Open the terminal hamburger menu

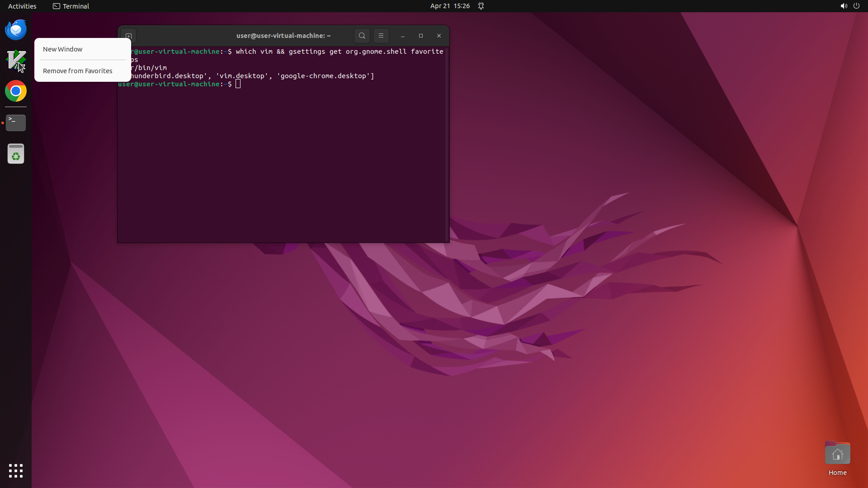381,36
